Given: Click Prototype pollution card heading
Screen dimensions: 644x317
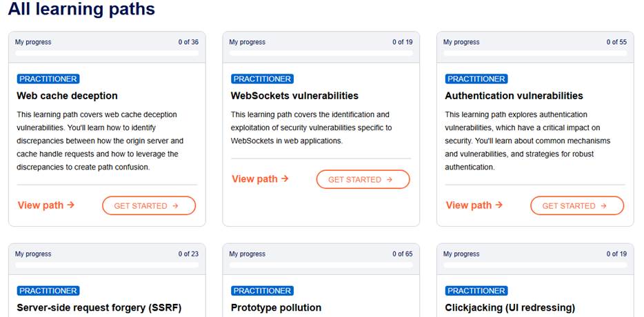Looking at the screenshot, I should pyautogui.click(x=276, y=307).
